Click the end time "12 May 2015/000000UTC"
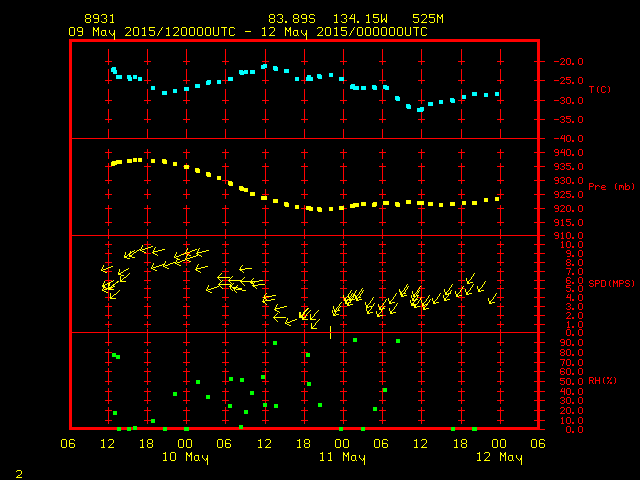640x480 pixels. click(x=344, y=32)
